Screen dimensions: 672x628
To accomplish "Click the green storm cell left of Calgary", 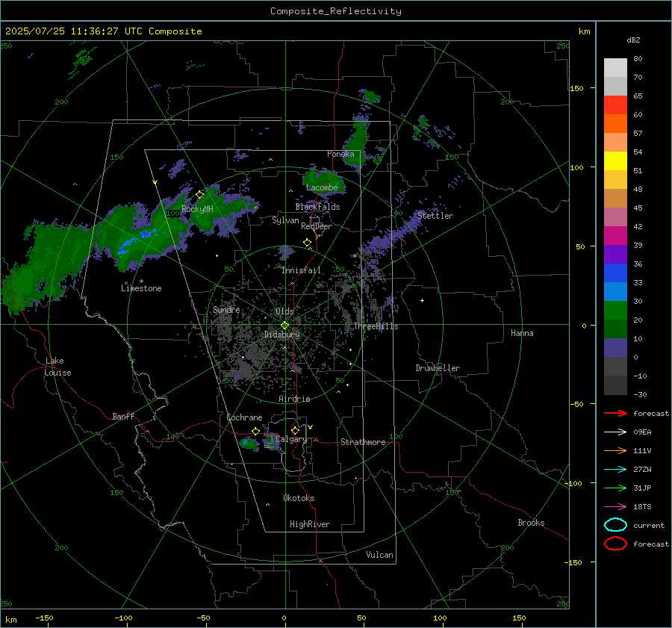I will pyautogui.click(x=249, y=444).
